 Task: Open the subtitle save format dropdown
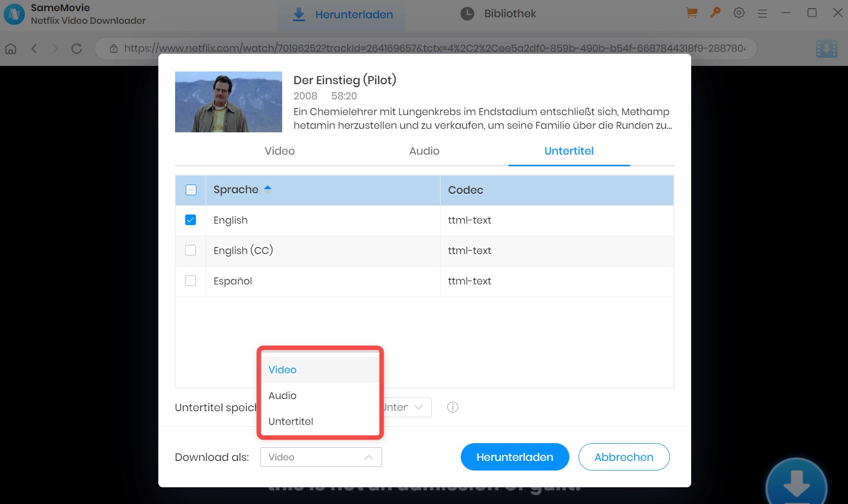[x=406, y=407]
